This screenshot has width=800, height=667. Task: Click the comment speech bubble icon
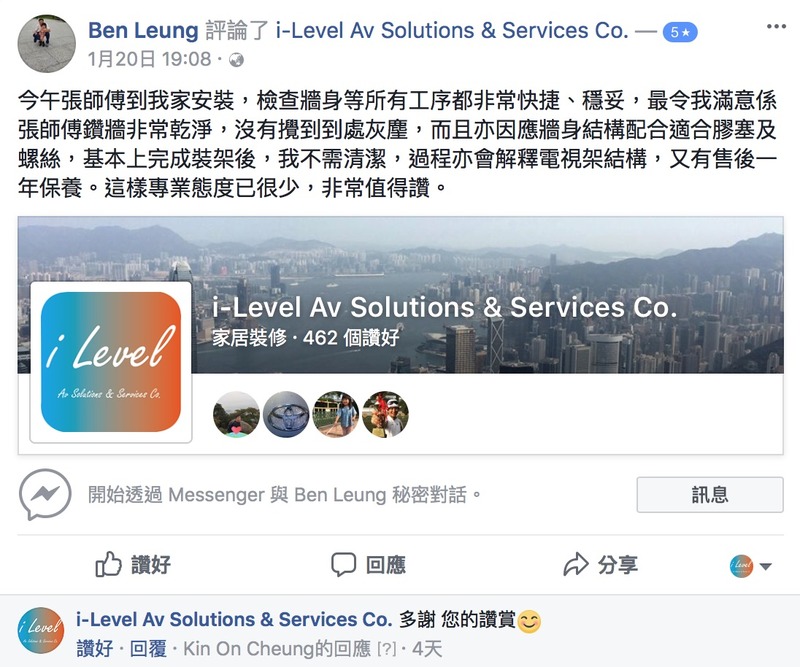click(x=343, y=565)
